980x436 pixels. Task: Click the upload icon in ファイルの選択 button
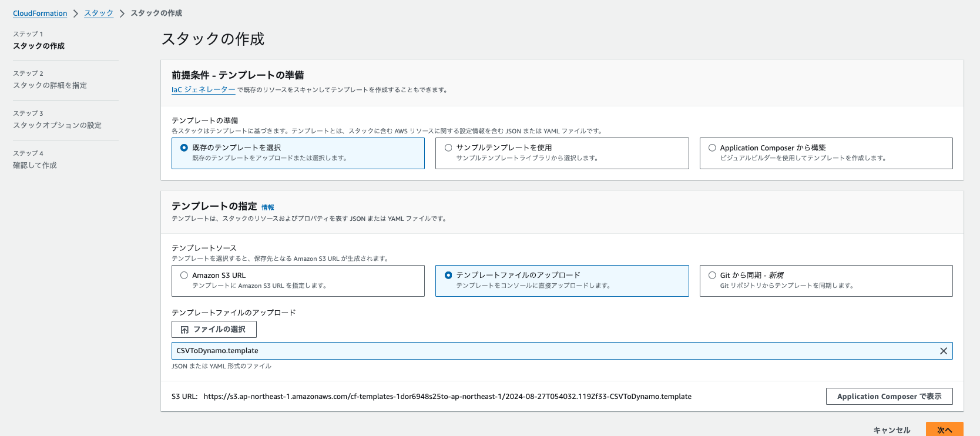pyautogui.click(x=184, y=330)
